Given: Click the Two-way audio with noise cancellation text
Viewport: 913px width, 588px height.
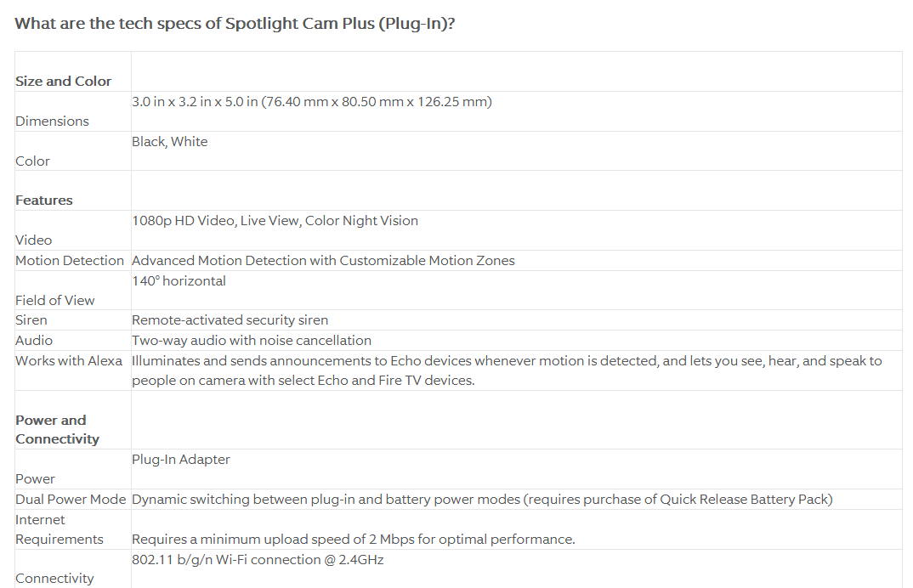Looking at the screenshot, I should (x=252, y=341).
